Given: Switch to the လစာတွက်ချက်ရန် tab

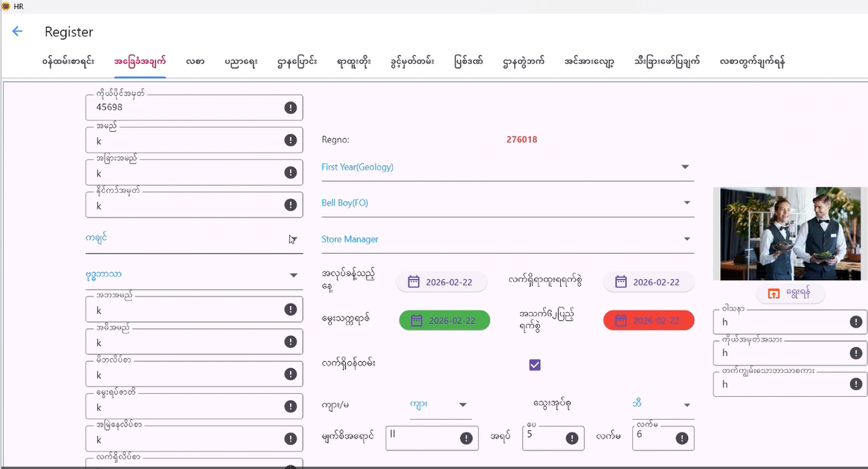Looking at the screenshot, I should click(x=752, y=62).
